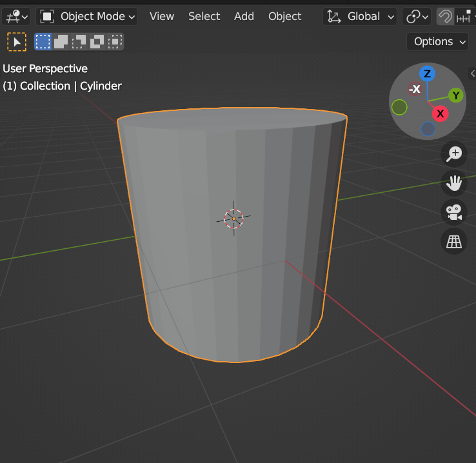Choose 'invert selection' mode
Viewport: 476px width, 463px height.
click(97, 41)
